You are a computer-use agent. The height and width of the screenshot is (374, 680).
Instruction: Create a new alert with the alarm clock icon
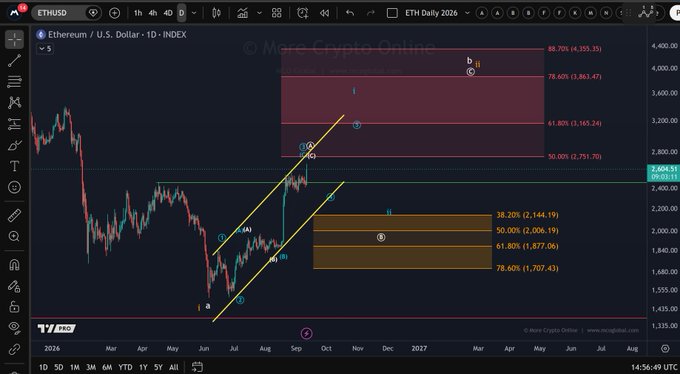(x=303, y=13)
